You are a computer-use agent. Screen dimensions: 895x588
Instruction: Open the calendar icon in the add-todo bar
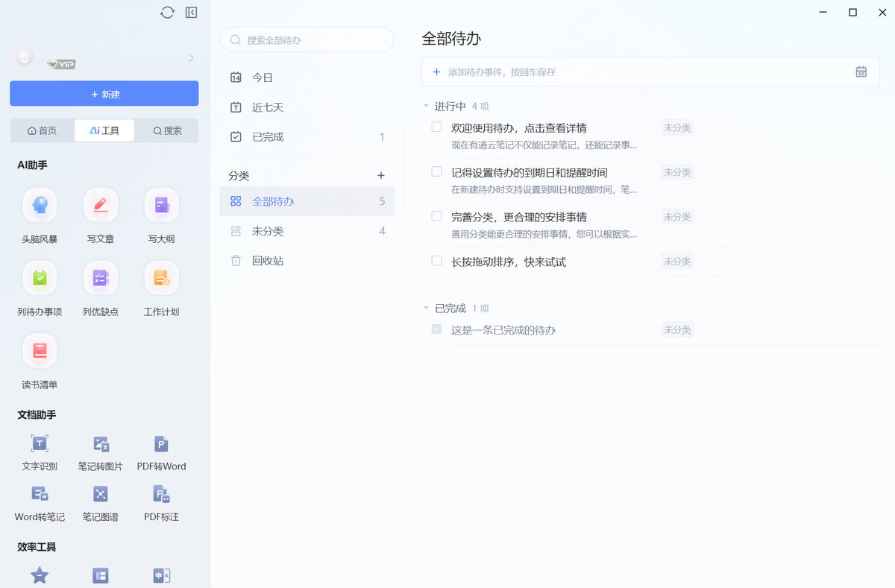861,72
